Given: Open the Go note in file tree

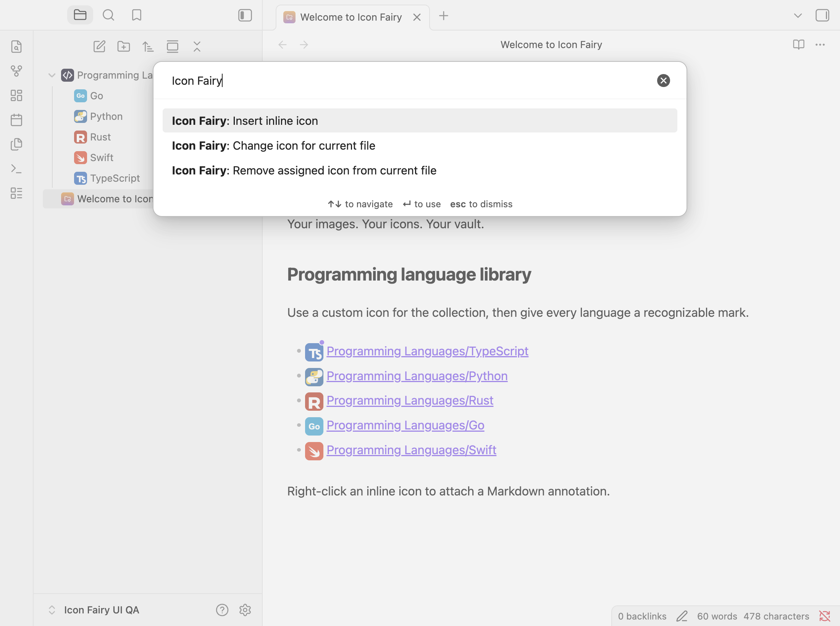Looking at the screenshot, I should click(x=97, y=96).
